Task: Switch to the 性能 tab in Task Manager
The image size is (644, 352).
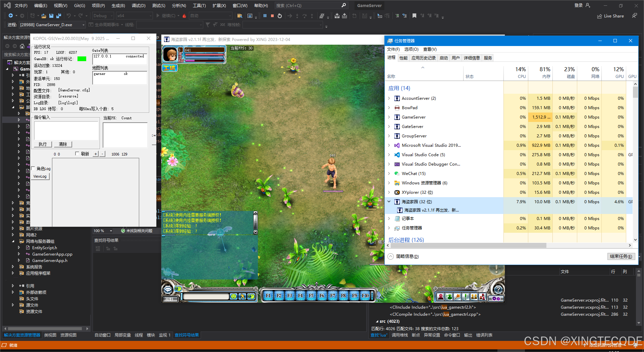Action: [x=403, y=58]
